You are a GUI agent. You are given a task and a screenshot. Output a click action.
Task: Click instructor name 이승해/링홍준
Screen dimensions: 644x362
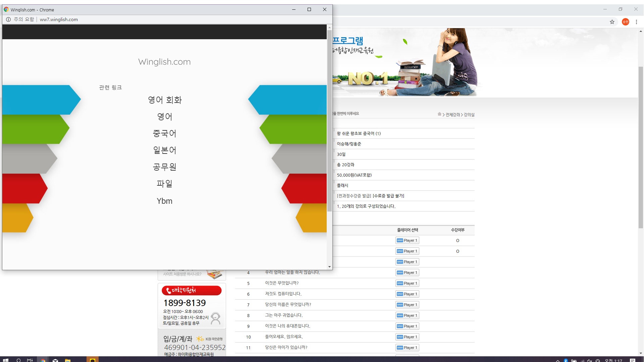click(349, 144)
